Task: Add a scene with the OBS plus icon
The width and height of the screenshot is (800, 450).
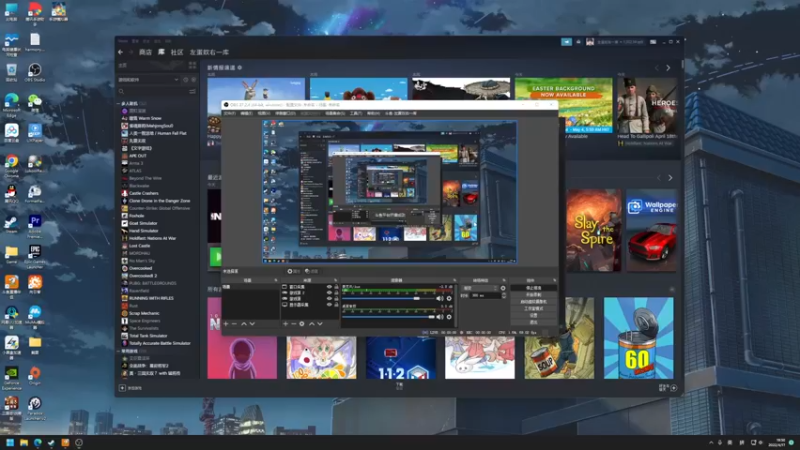Action: (x=226, y=323)
